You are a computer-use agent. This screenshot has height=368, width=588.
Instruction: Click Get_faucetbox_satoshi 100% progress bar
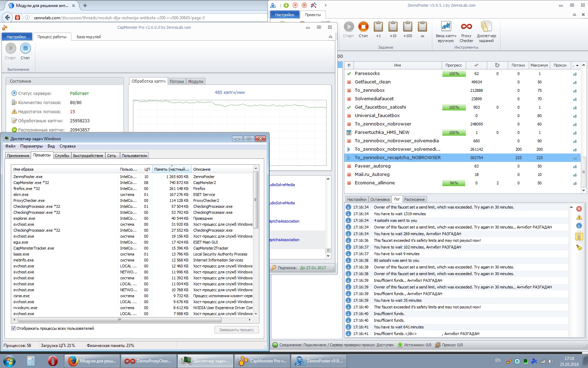(454, 107)
